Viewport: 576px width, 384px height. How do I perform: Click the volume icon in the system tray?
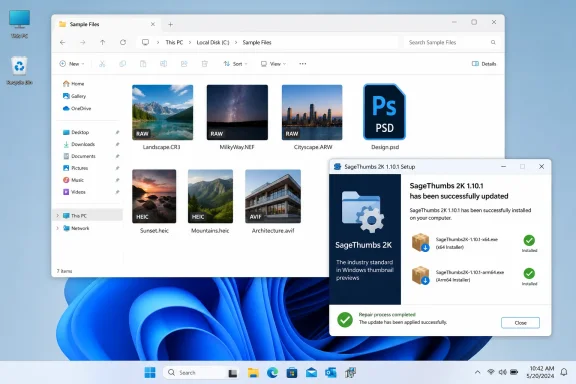tap(503, 372)
